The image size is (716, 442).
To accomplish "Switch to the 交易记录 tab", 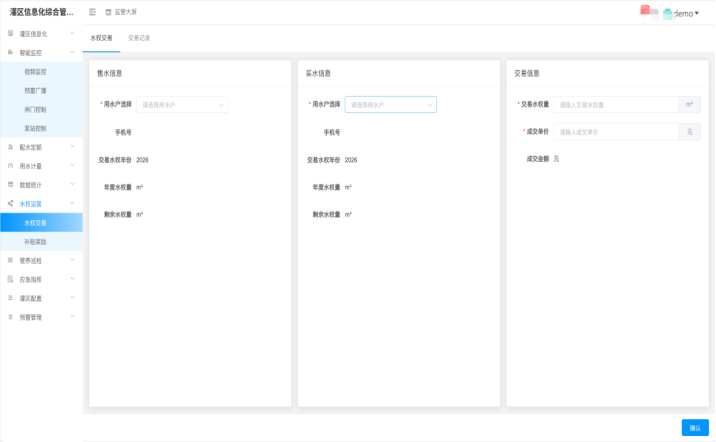I will (x=139, y=38).
